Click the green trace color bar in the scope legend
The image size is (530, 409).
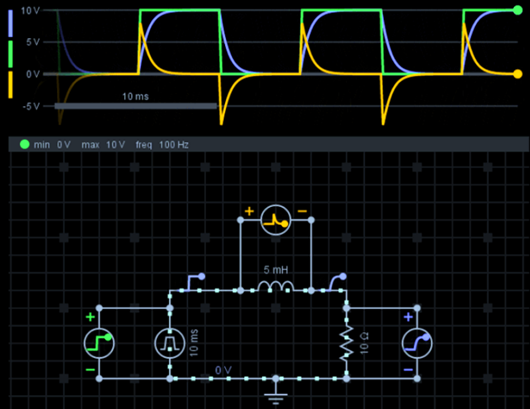[10, 54]
